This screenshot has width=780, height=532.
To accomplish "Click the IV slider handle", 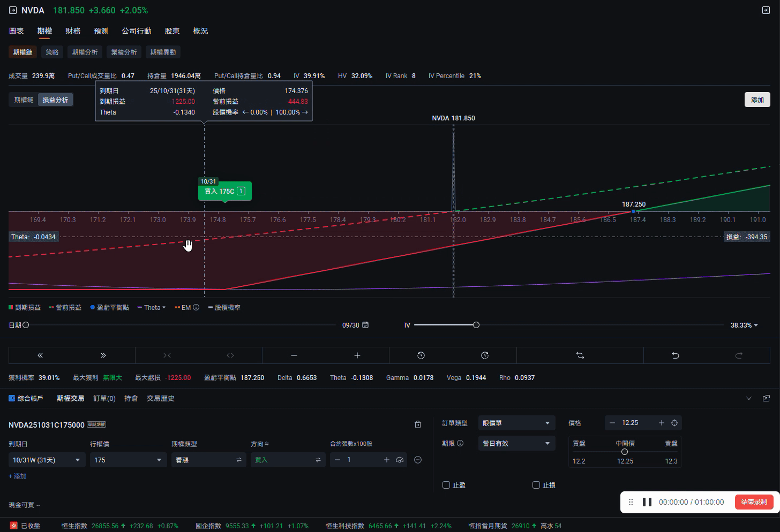I will point(476,325).
